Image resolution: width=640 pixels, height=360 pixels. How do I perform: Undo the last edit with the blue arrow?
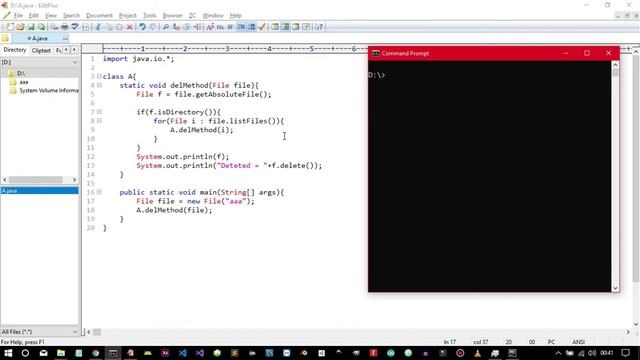(142, 27)
